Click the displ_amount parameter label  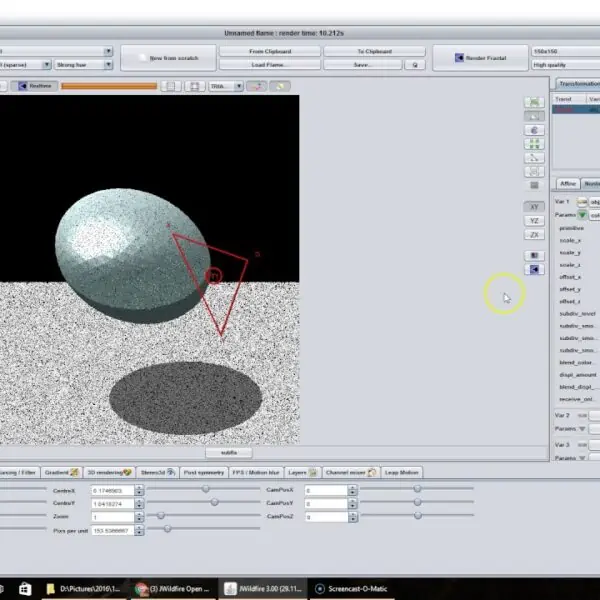pyautogui.click(x=578, y=375)
